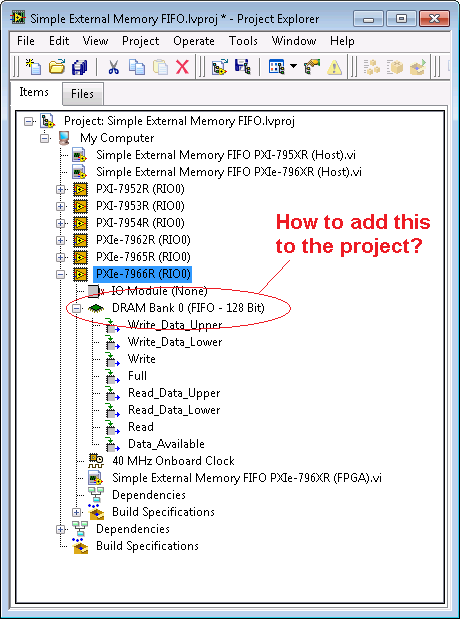461x619 pixels.
Task: Collapse the DRAM Bank 0 node
Action: (77, 308)
